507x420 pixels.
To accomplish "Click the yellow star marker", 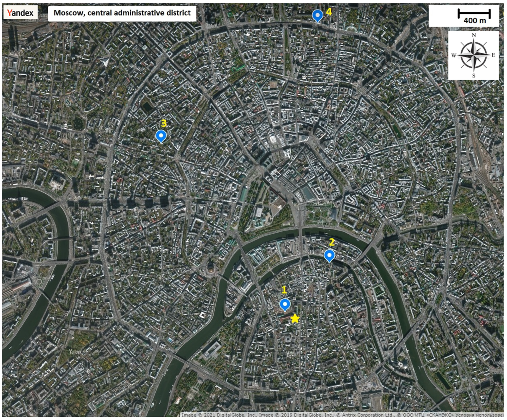I will [295, 319].
